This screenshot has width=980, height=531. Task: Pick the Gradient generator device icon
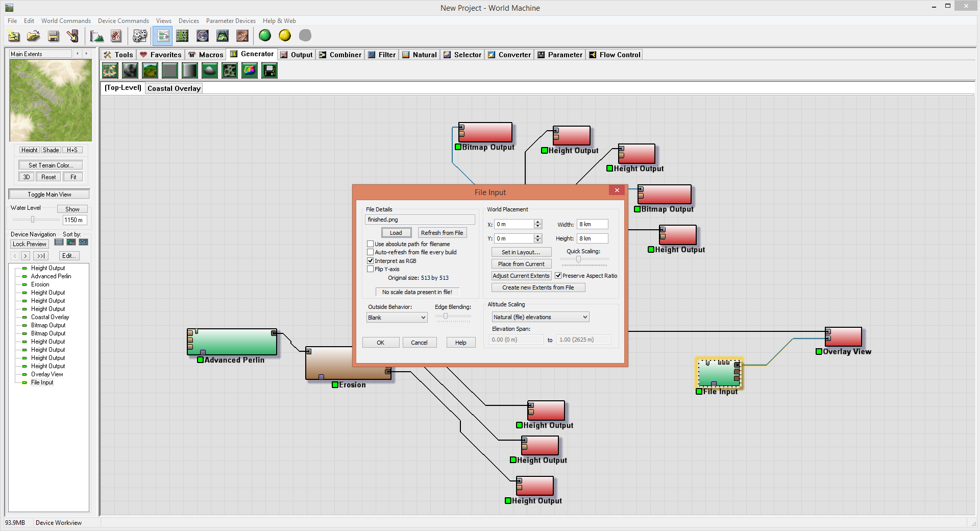pyautogui.click(x=189, y=70)
